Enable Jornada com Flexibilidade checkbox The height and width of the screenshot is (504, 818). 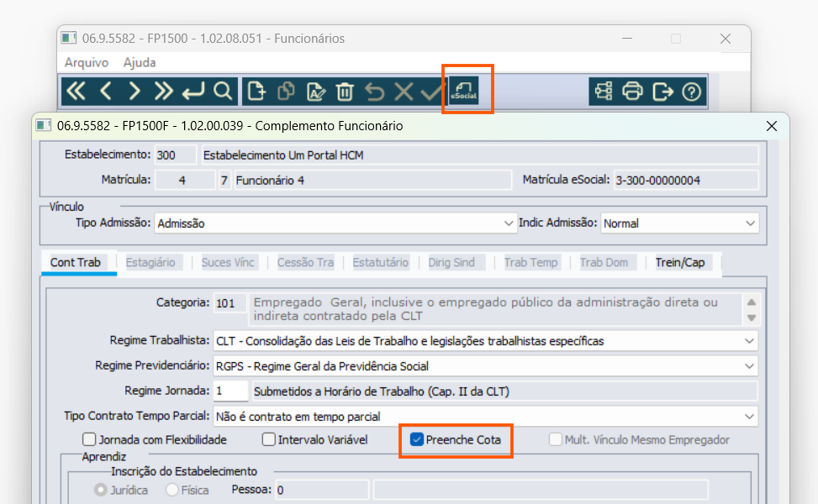[x=89, y=439]
